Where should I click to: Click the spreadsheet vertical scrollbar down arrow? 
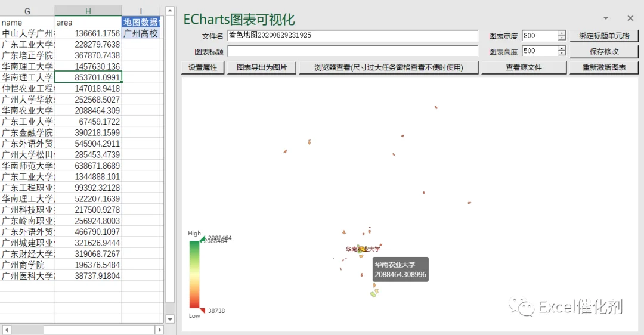[170, 318]
